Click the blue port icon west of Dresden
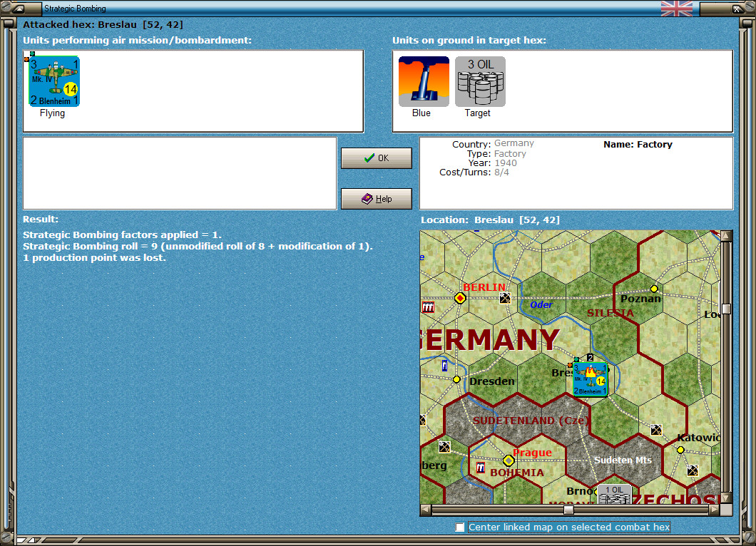This screenshot has width=756, height=546. click(444, 366)
